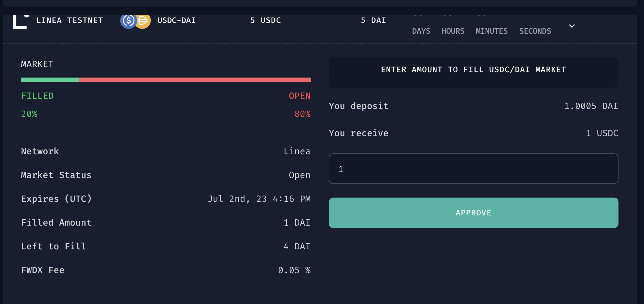
Task: Click the 5 USDC amount in the row
Action: [266, 20]
